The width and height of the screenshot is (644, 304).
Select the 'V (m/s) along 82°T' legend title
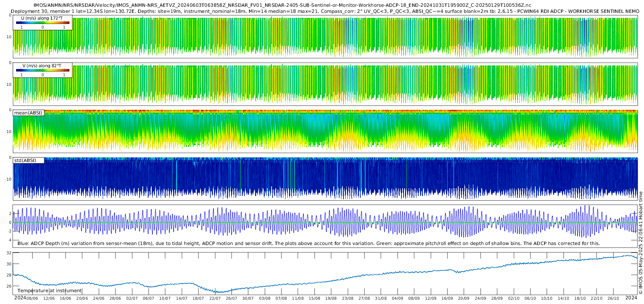click(42, 66)
